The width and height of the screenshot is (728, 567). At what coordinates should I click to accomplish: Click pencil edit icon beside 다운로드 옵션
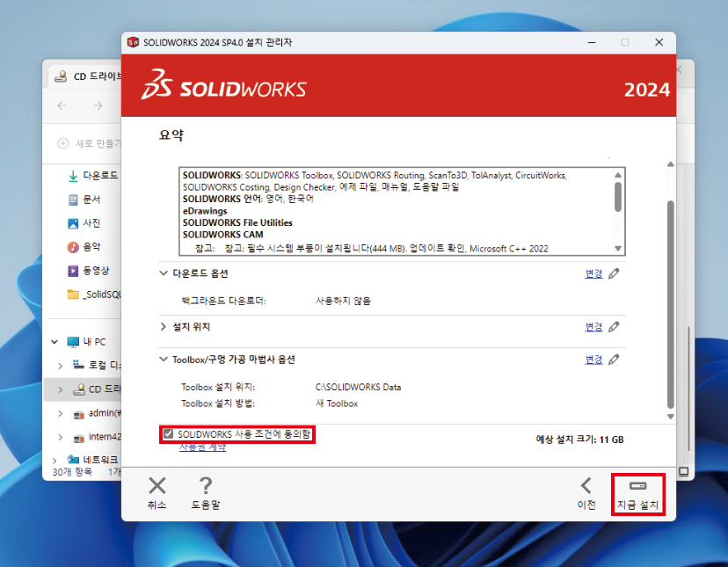614,273
